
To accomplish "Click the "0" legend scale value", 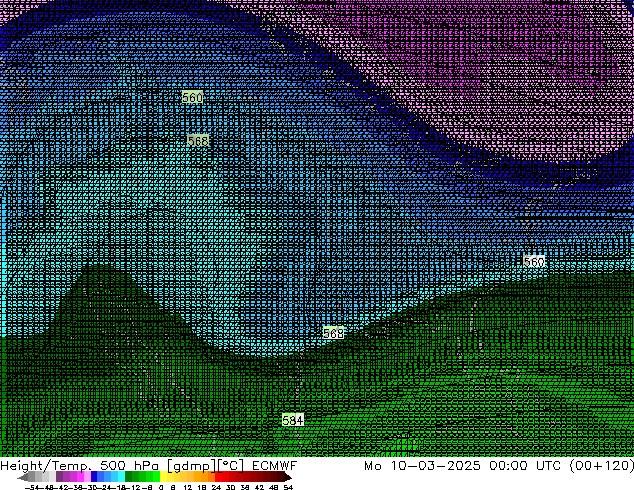I will click(x=161, y=487).
